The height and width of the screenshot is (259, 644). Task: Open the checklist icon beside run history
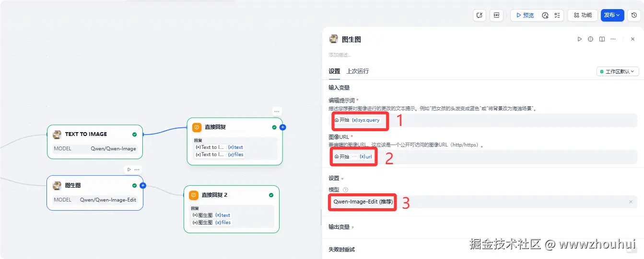point(557,15)
